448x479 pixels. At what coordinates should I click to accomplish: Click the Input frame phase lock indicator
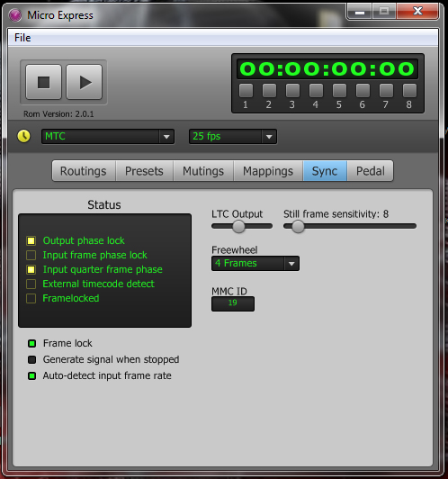coord(31,255)
